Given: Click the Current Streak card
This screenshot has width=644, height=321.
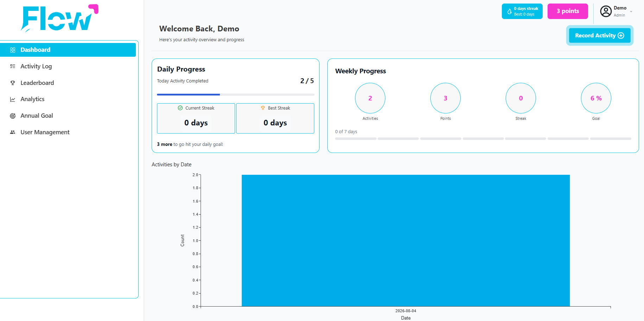Looking at the screenshot, I should (196, 118).
